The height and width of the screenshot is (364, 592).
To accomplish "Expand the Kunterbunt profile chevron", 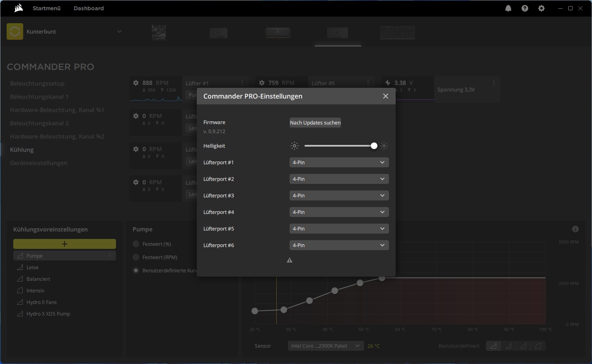I will [x=119, y=31].
